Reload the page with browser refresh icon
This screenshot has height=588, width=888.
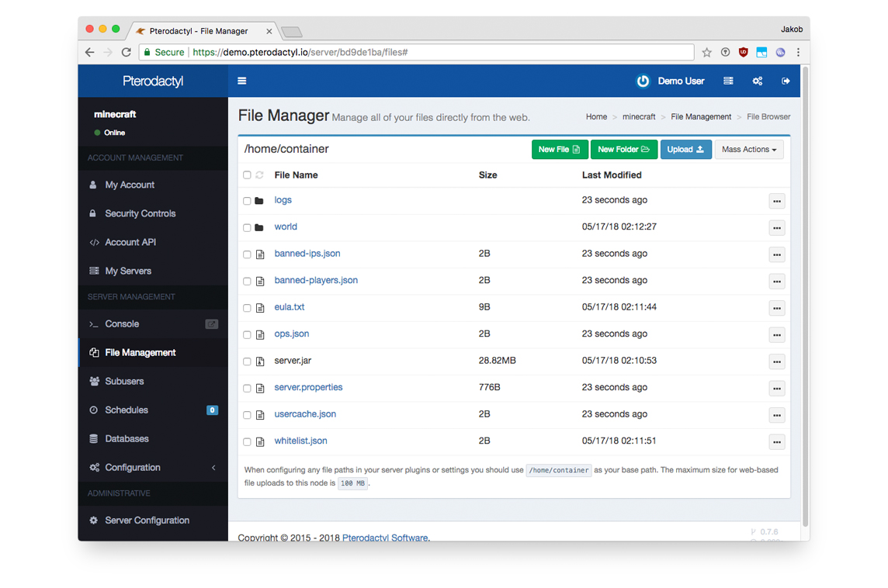coord(127,52)
